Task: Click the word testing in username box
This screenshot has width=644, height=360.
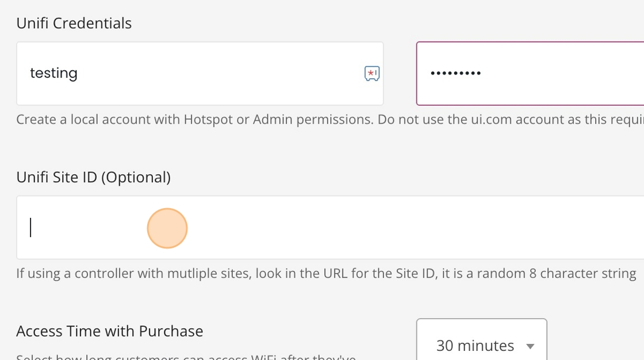Action: (x=53, y=73)
